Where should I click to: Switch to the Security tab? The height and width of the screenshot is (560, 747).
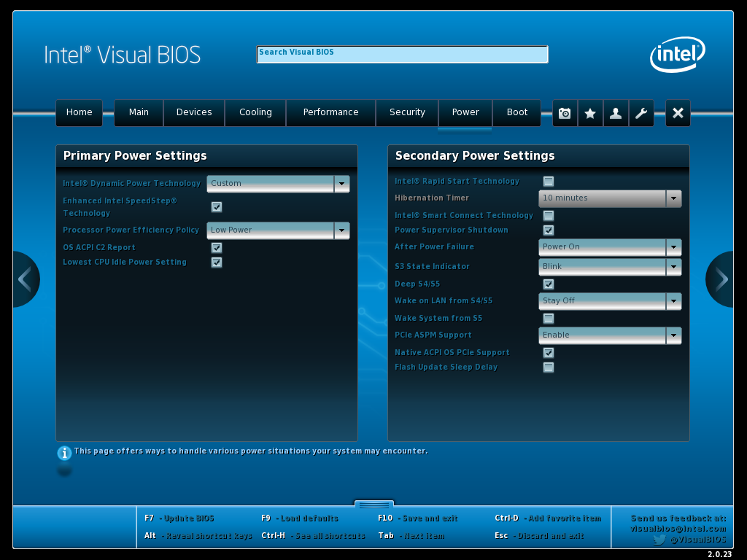pyautogui.click(x=407, y=113)
